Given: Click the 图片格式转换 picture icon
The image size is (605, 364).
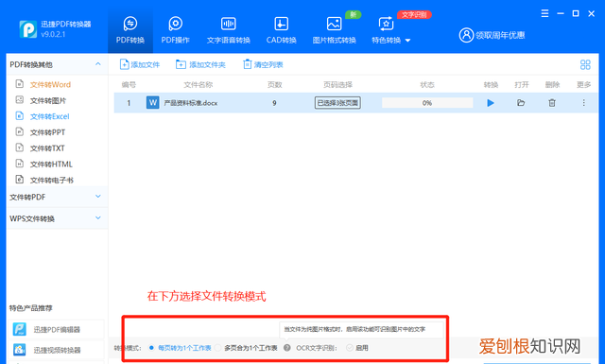Looking at the screenshot, I should click(x=334, y=24).
